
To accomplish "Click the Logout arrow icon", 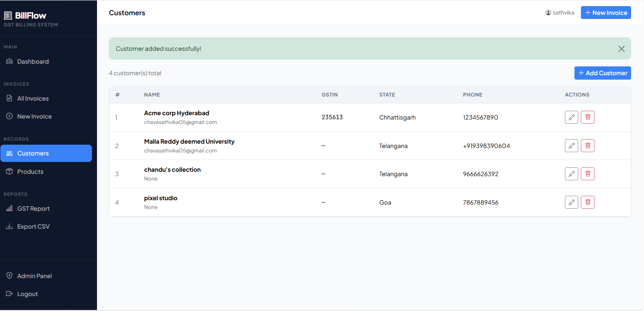I will coord(9,294).
